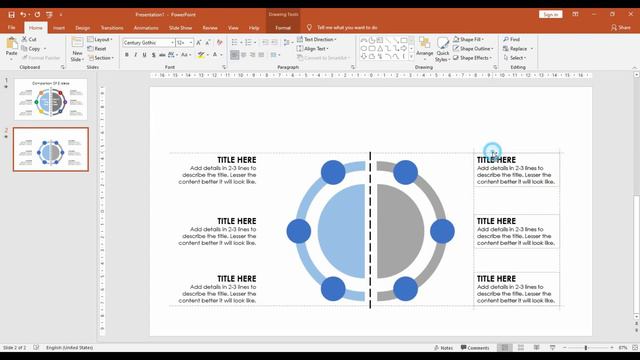Image resolution: width=640 pixels, height=360 pixels.
Task: Expand the Select dropdown
Action: [515, 58]
